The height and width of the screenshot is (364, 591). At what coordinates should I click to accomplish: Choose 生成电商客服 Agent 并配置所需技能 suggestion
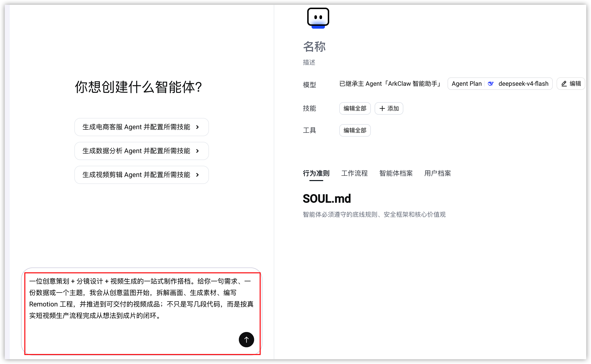(142, 127)
